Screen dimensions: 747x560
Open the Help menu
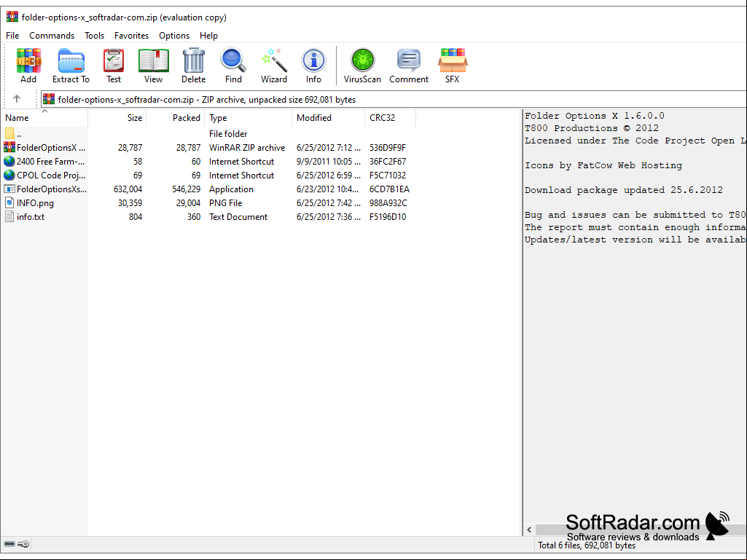coord(208,36)
